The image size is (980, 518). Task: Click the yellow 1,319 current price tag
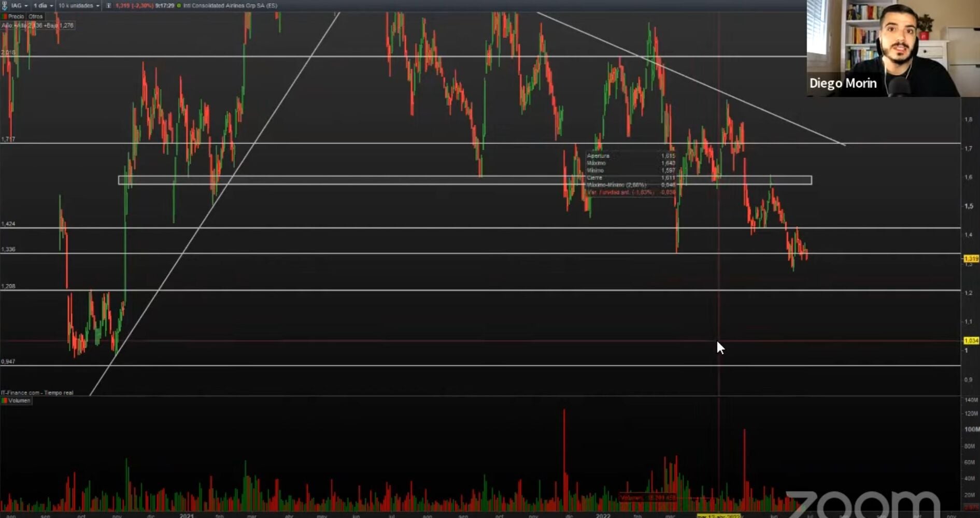click(x=971, y=258)
